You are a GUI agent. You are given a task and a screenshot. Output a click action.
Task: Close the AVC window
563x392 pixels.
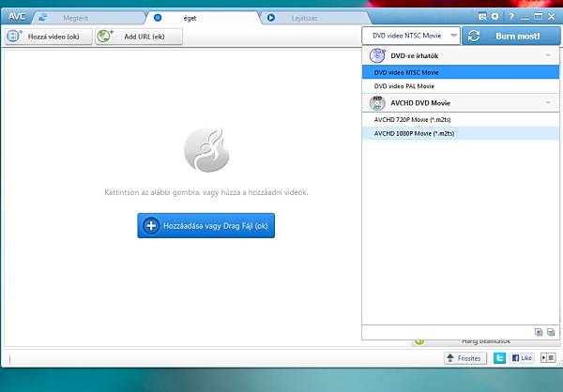[x=552, y=17]
